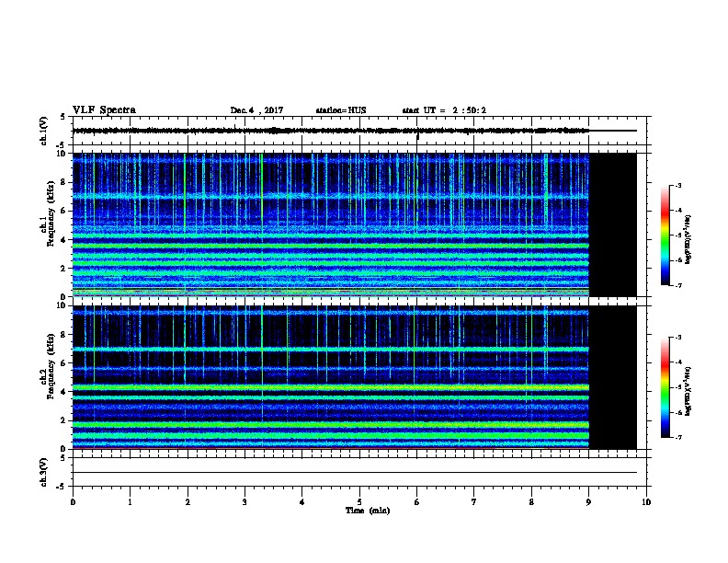The width and height of the screenshot is (728, 563).
Task: Click time axis tick label "10"
Action: (646, 502)
